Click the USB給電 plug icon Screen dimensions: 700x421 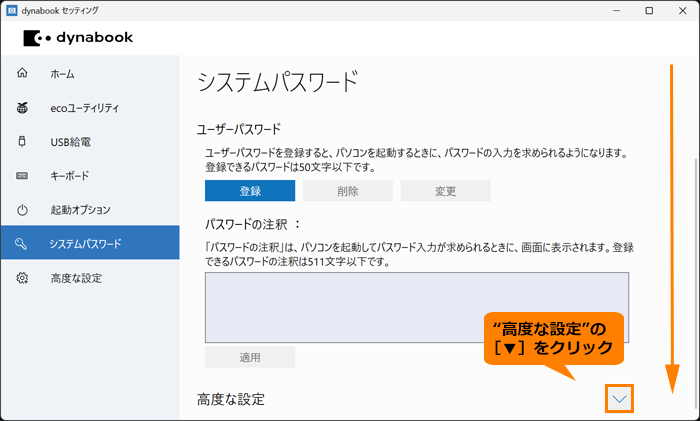click(22, 142)
